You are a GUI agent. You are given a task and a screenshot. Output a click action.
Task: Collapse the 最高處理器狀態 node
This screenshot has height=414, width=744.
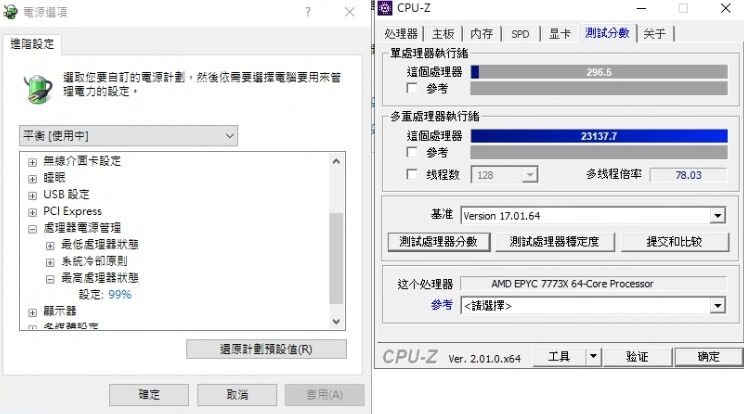point(50,279)
